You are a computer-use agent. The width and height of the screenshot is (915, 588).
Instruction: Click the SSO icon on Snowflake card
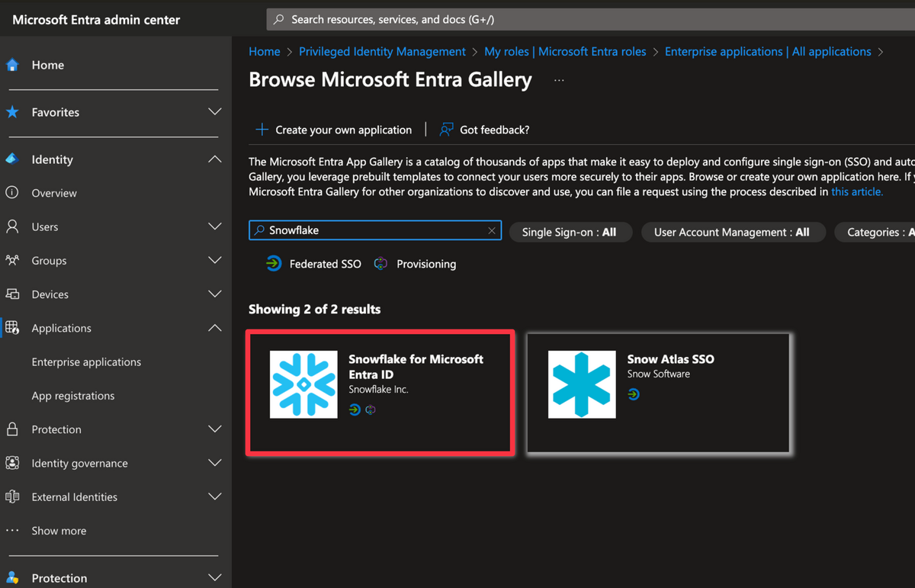pos(355,410)
